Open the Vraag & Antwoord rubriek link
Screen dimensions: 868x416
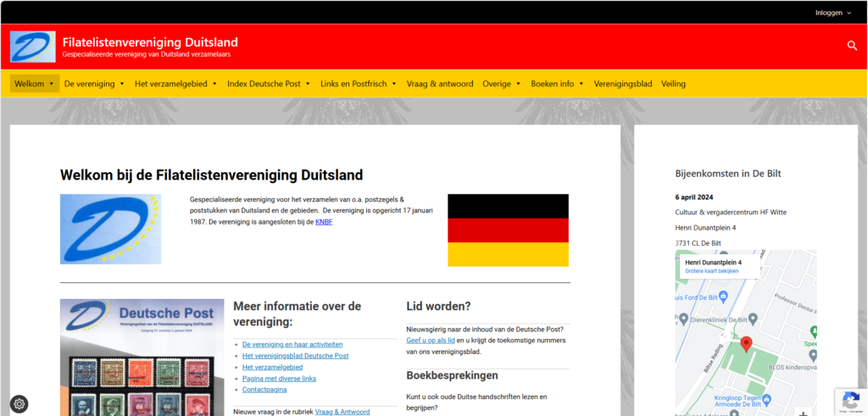342,412
